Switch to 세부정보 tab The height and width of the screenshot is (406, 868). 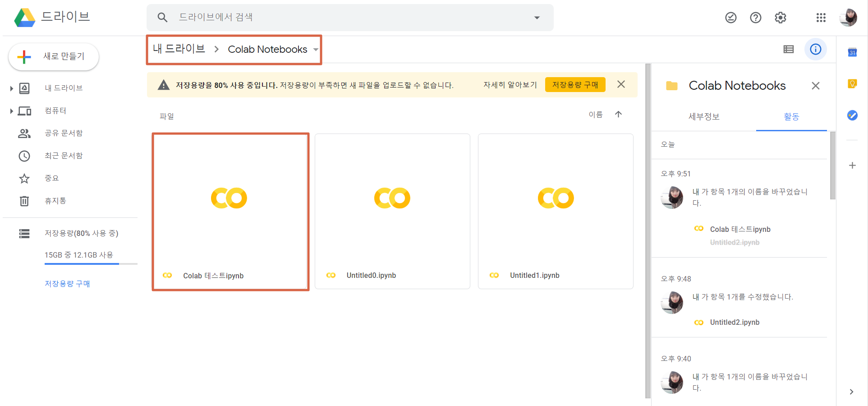pos(704,116)
